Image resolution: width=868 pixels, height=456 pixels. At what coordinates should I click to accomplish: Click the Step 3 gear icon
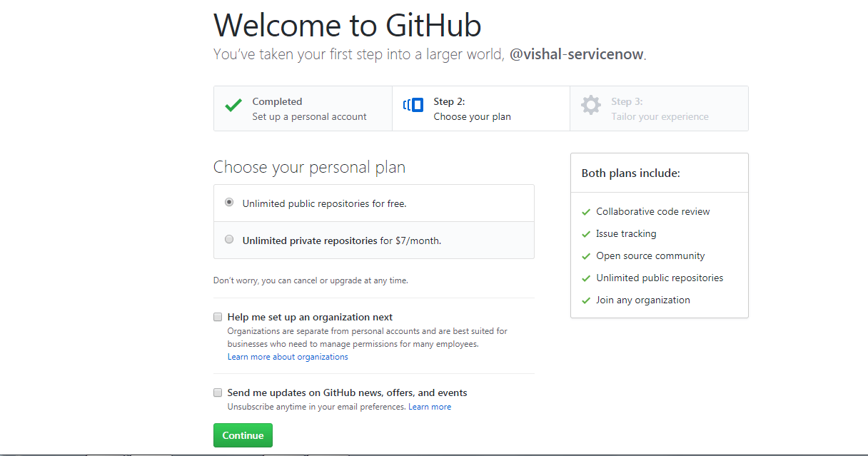591,106
